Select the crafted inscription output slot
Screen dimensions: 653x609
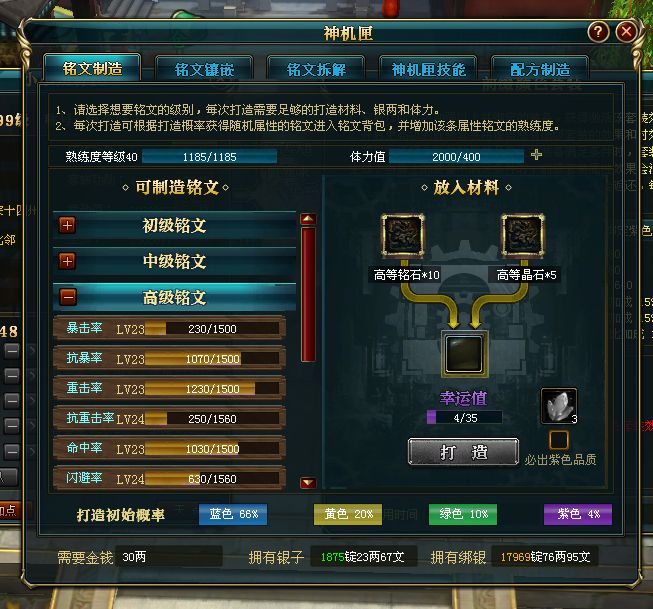click(x=464, y=354)
